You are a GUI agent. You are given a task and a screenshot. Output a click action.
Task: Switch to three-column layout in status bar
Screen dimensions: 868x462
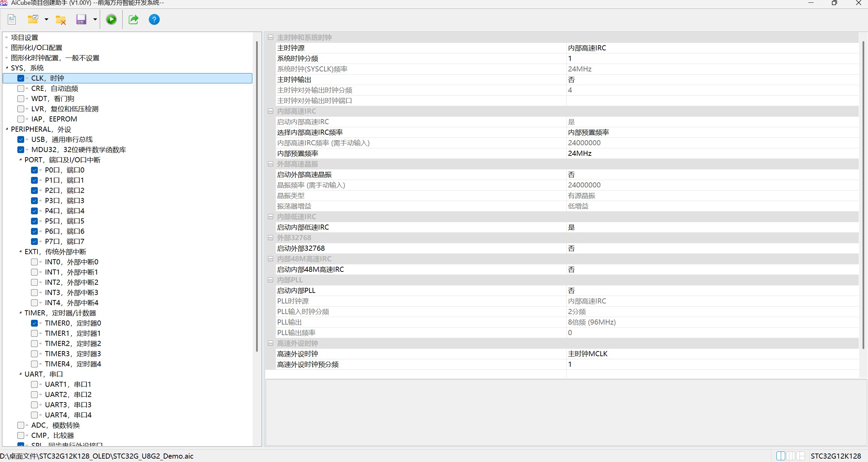click(791, 456)
